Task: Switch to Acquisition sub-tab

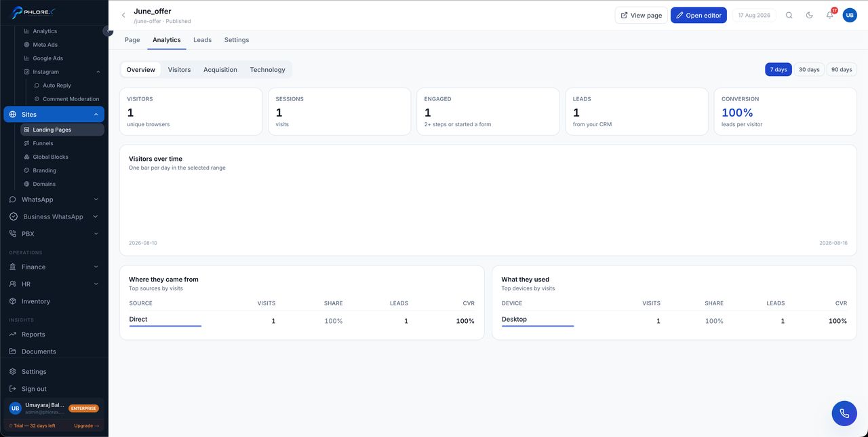Action: click(x=220, y=69)
